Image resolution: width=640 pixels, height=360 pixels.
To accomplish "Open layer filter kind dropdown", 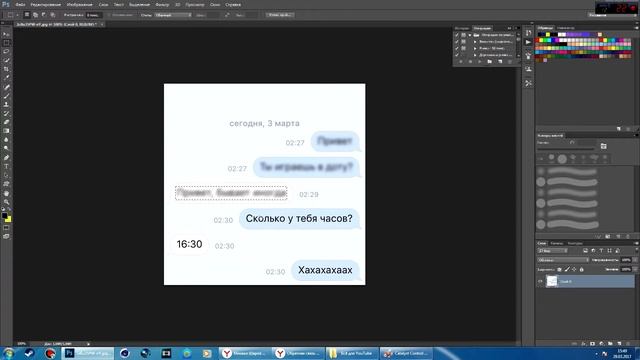I will tap(553, 251).
